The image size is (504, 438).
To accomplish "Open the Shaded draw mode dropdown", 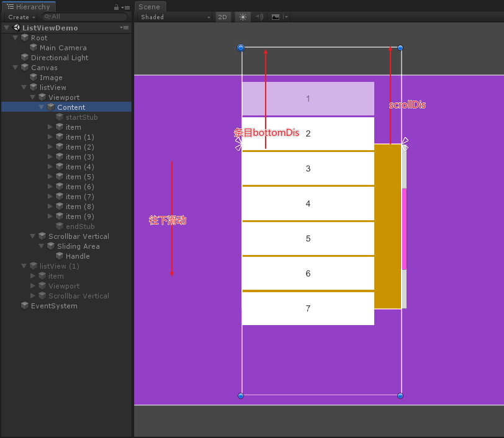I will (175, 17).
